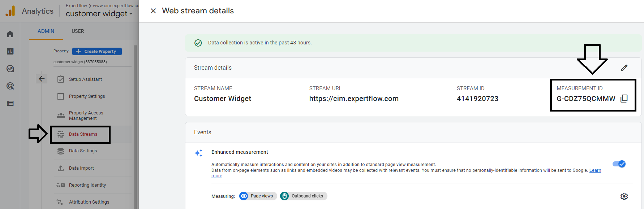
Task: Close the Web stream details panel
Action: (153, 11)
